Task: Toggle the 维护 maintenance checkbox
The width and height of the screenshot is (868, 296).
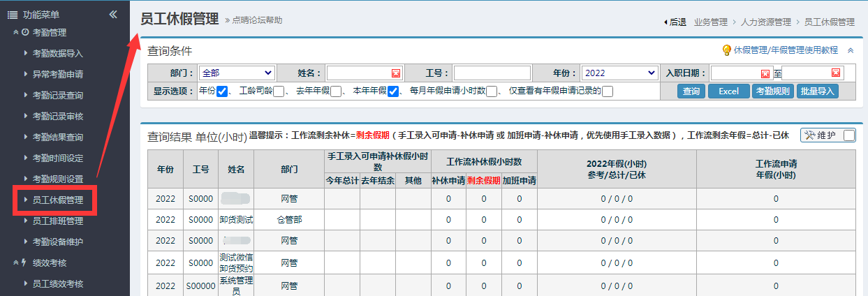Action: (848, 135)
